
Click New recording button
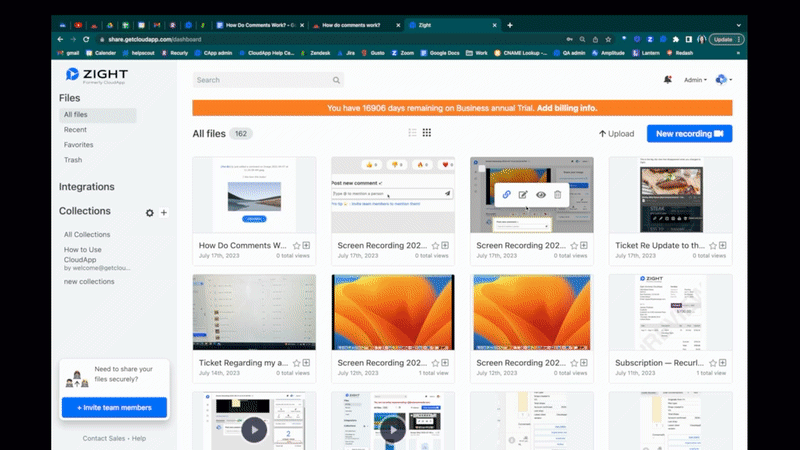coord(689,134)
